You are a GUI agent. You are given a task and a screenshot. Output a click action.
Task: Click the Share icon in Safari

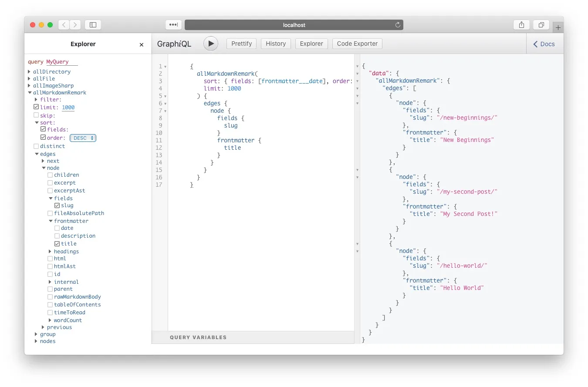click(x=521, y=25)
